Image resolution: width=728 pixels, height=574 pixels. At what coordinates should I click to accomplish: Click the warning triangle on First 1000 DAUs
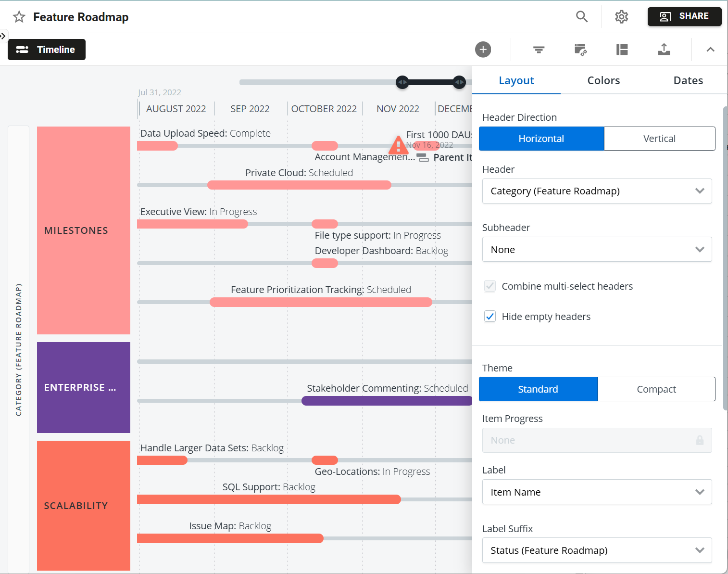click(398, 145)
